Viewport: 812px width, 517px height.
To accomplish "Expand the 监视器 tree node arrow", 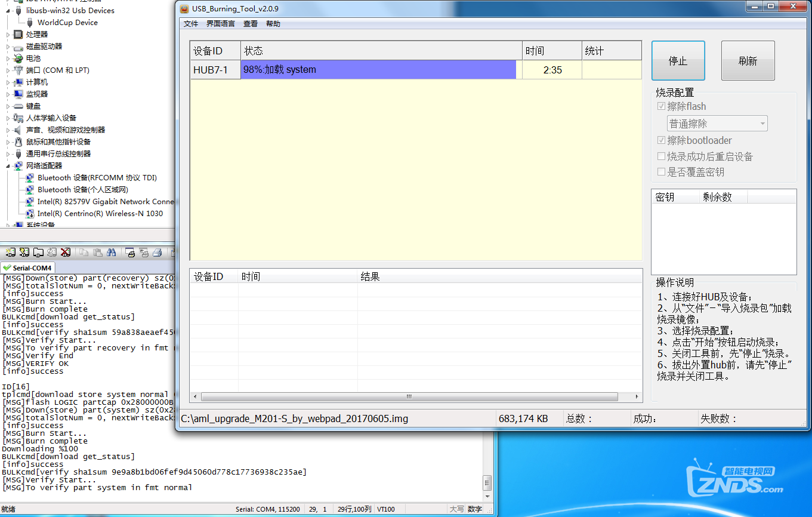I will 8,94.
